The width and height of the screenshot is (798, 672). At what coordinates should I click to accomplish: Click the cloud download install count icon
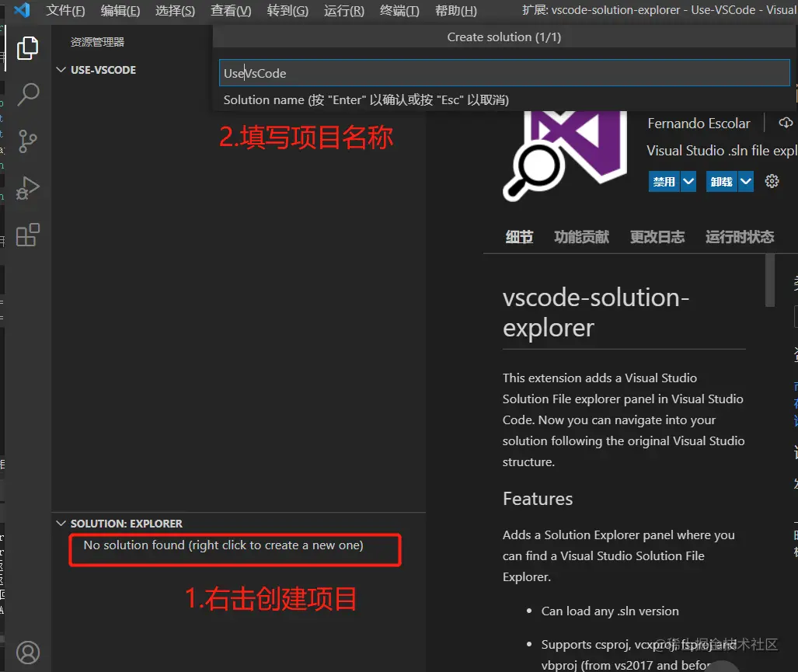click(x=786, y=123)
